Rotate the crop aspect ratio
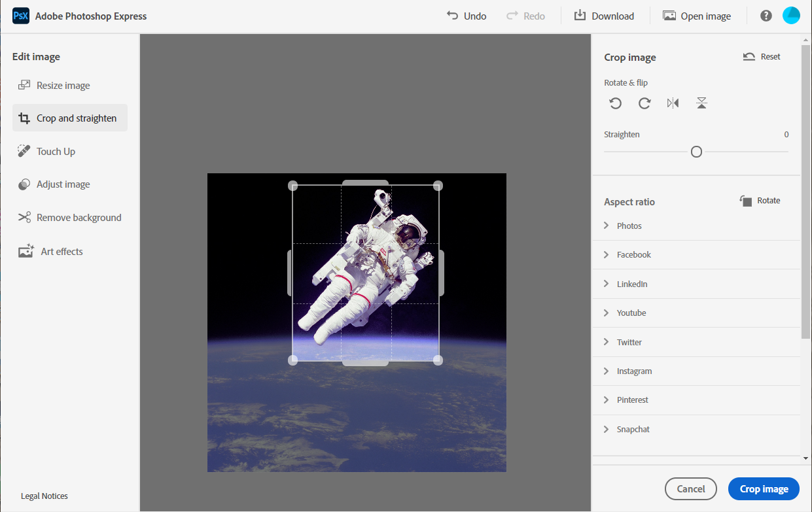 point(760,200)
